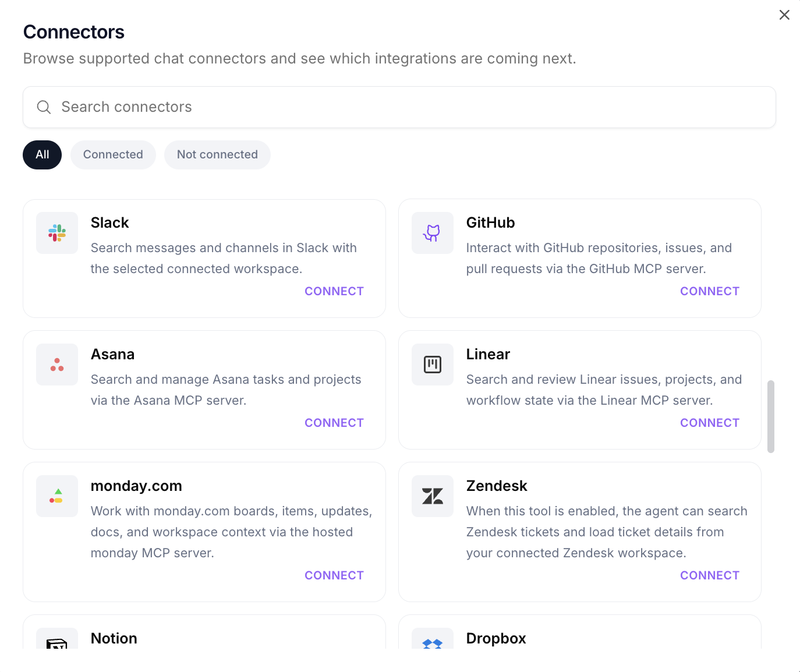Viewport: 800px width, 672px height.
Task: Click the magnifier icon in search bar
Action: [x=44, y=107]
